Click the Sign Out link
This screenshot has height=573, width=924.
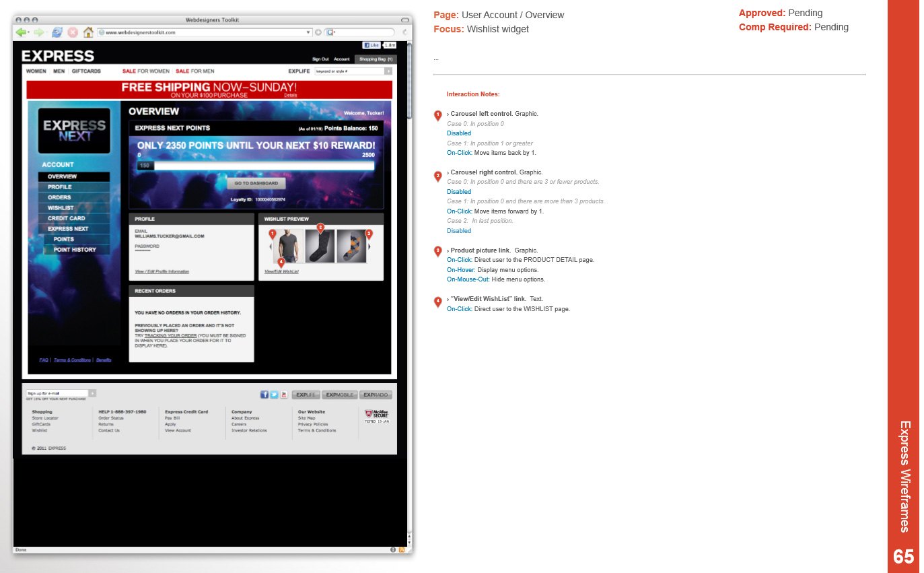tap(320, 59)
